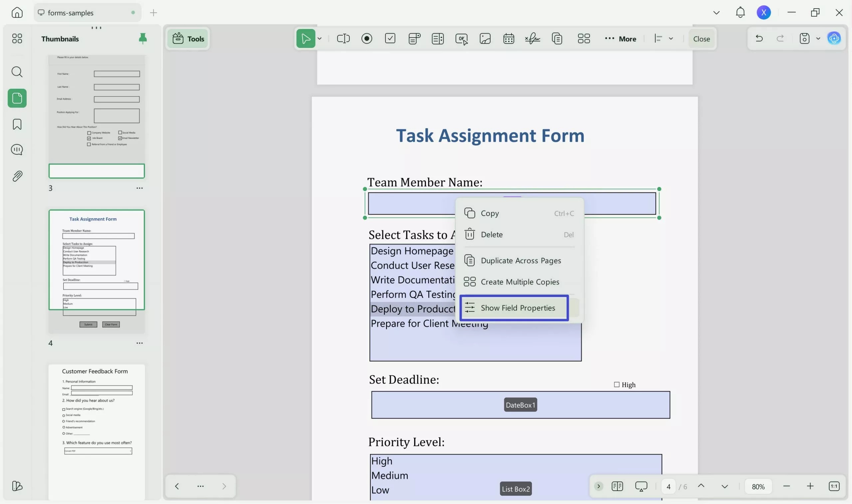Image resolution: width=852 pixels, height=504 pixels.
Task: Click the Close form editing button
Action: tap(701, 39)
